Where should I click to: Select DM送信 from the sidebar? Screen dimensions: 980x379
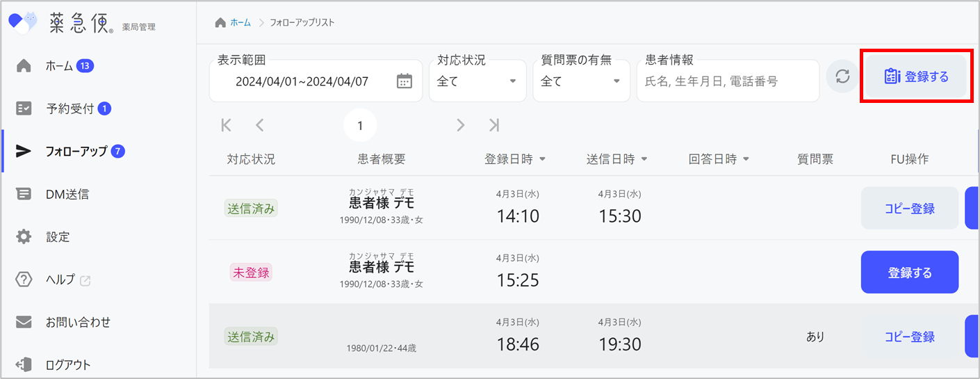coord(67,194)
